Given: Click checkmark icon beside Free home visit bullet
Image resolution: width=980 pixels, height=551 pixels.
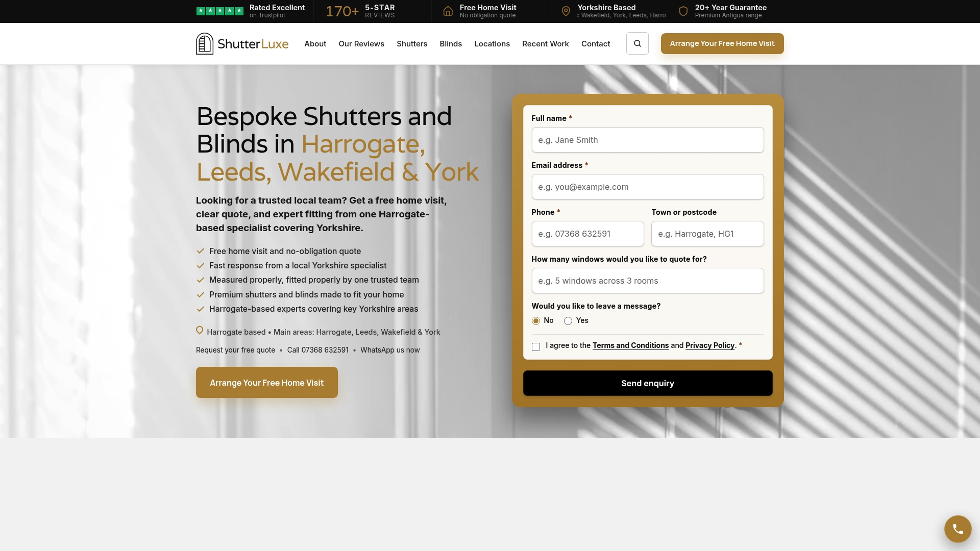Looking at the screenshot, I should [201, 251].
